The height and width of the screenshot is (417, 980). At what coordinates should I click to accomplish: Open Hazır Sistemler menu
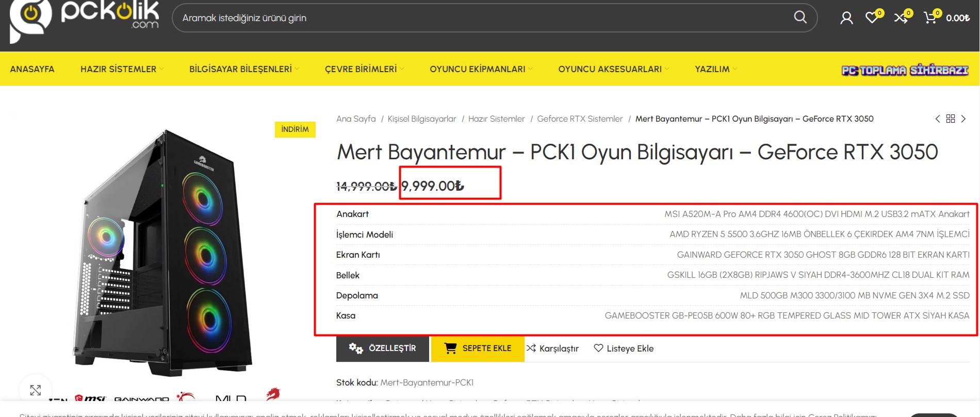tap(118, 69)
